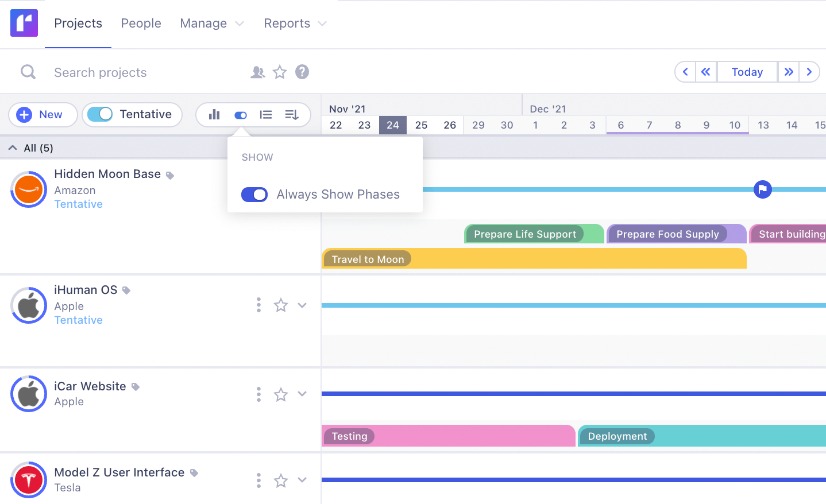
Task: Click the people filter icon near search
Action: pyautogui.click(x=258, y=72)
